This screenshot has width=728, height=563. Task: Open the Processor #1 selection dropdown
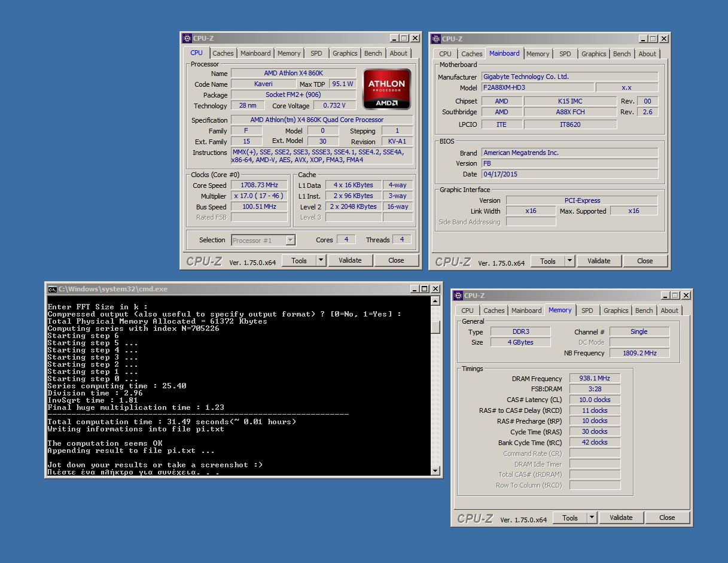(x=263, y=240)
